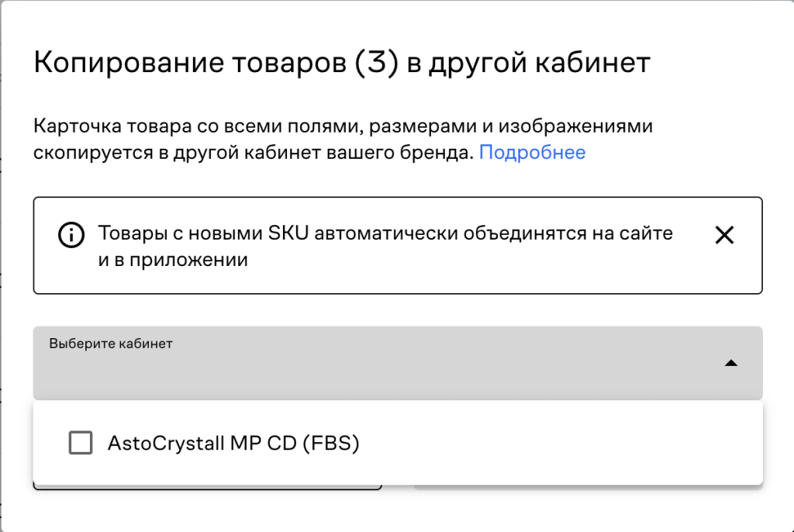Screen dimensions: 794x532
Task: Dismiss the SKU notice with the X icon
Action: 724,235
